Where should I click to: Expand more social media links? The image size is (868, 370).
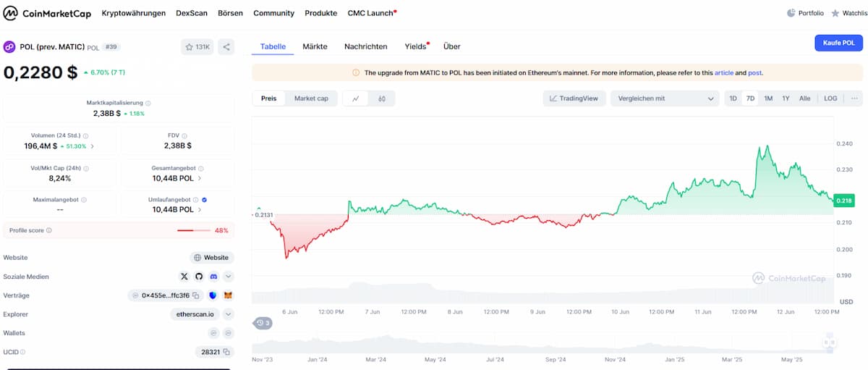click(x=229, y=277)
